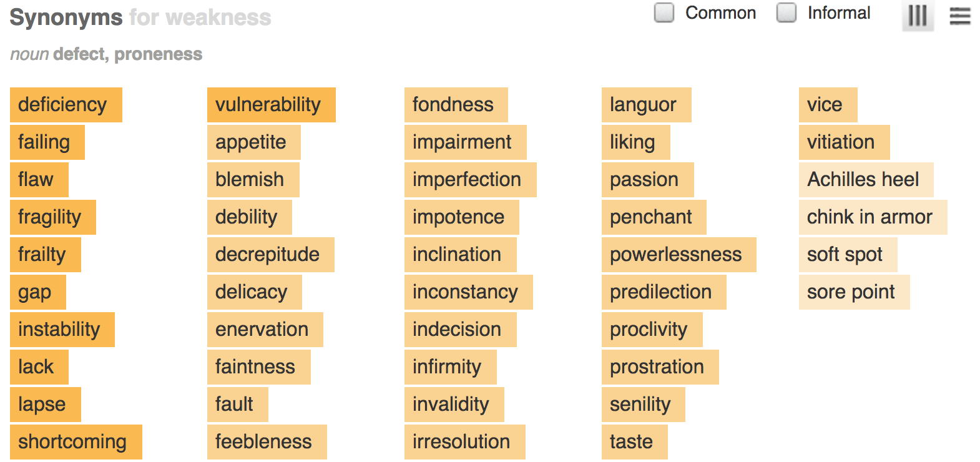Click the 'sore point' entry

click(x=854, y=292)
